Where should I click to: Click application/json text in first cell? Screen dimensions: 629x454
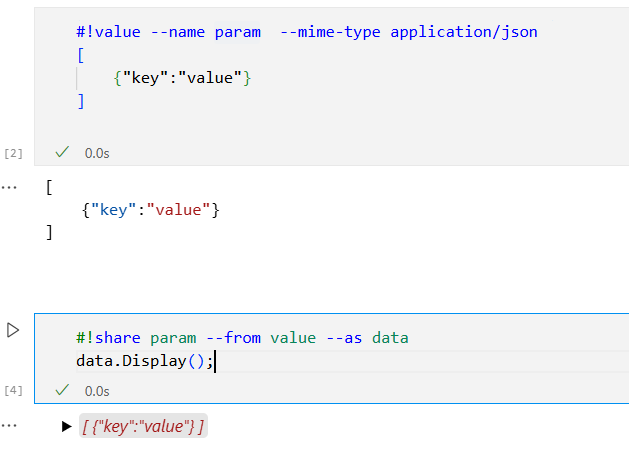click(463, 32)
